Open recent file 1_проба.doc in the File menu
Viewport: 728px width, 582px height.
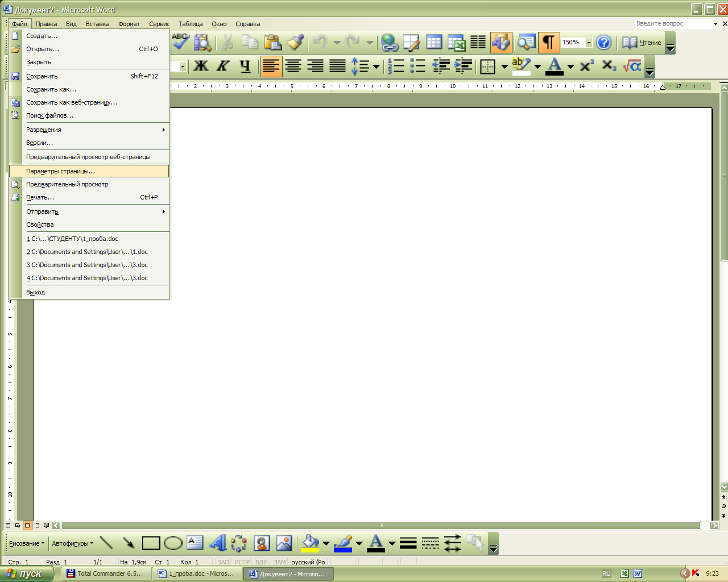click(x=89, y=239)
